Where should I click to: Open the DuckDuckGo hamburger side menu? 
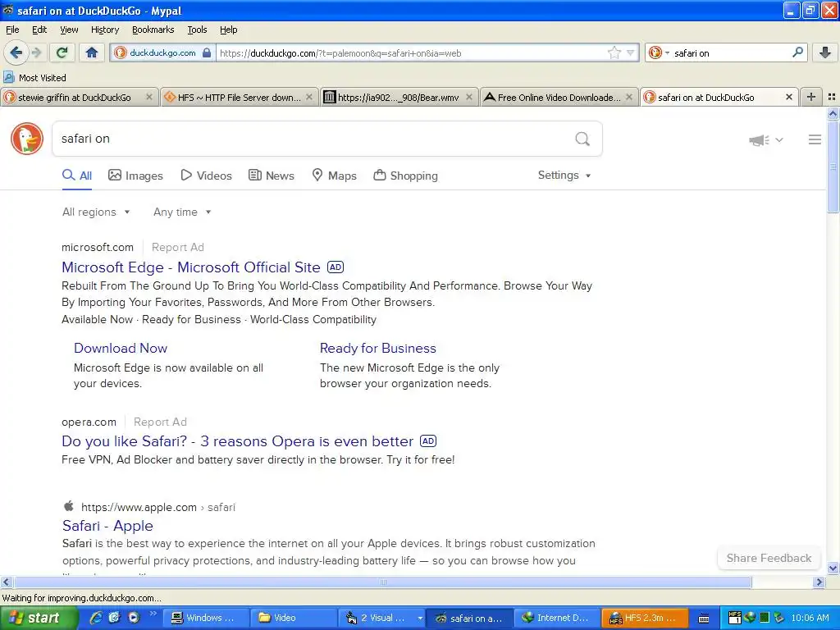point(815,139)
